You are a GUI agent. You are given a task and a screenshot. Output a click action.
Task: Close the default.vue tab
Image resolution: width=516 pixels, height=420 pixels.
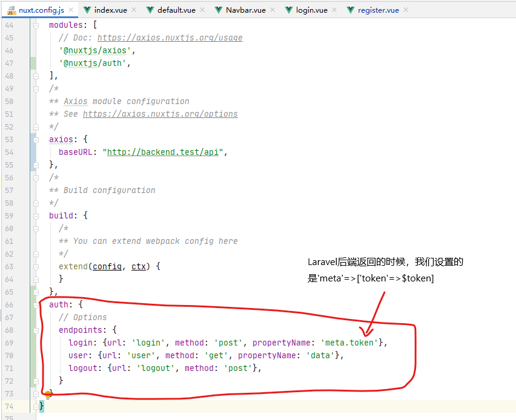point(202,10)
